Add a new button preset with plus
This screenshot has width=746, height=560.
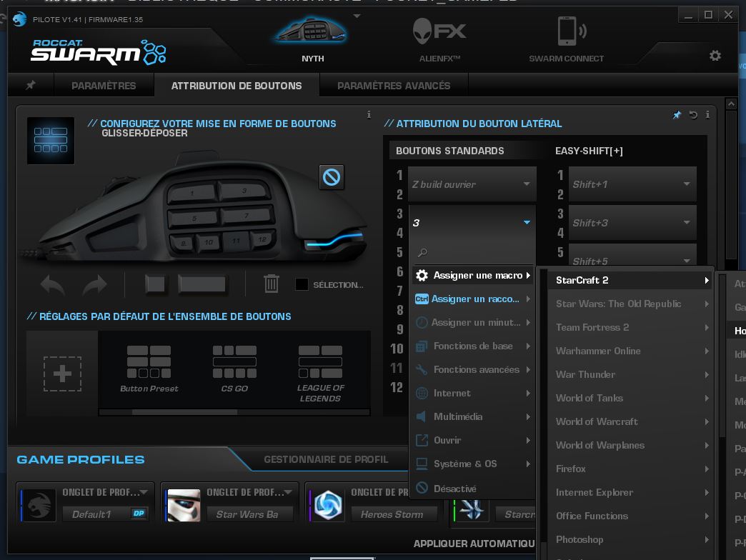pyautogui.click(x=62, y=374)
